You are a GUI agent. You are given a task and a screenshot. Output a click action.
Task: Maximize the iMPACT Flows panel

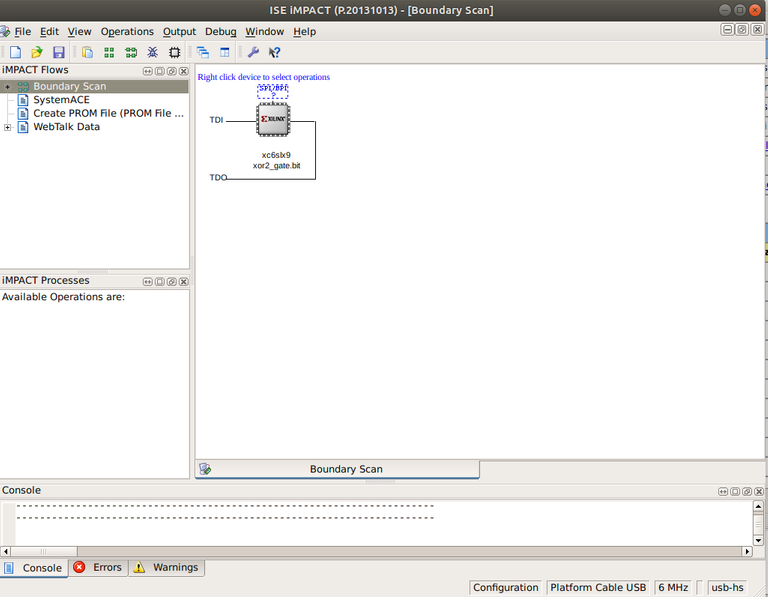(x=160, y=71)
